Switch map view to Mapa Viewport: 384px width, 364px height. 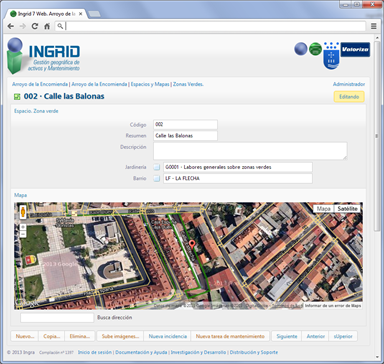click(323, 209)
